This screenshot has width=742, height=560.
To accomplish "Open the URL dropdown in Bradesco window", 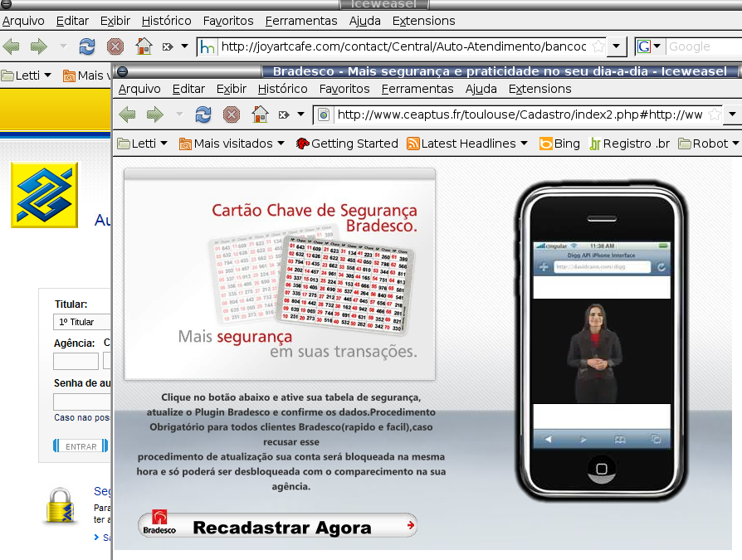I will [732, 114].
